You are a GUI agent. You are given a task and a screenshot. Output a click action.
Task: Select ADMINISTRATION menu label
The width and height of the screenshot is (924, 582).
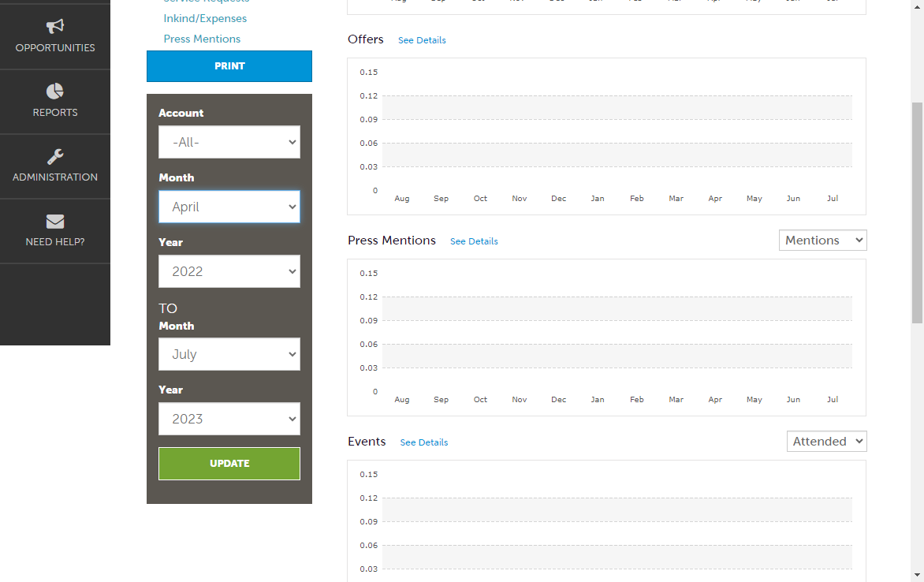click(x=55, y=177)
